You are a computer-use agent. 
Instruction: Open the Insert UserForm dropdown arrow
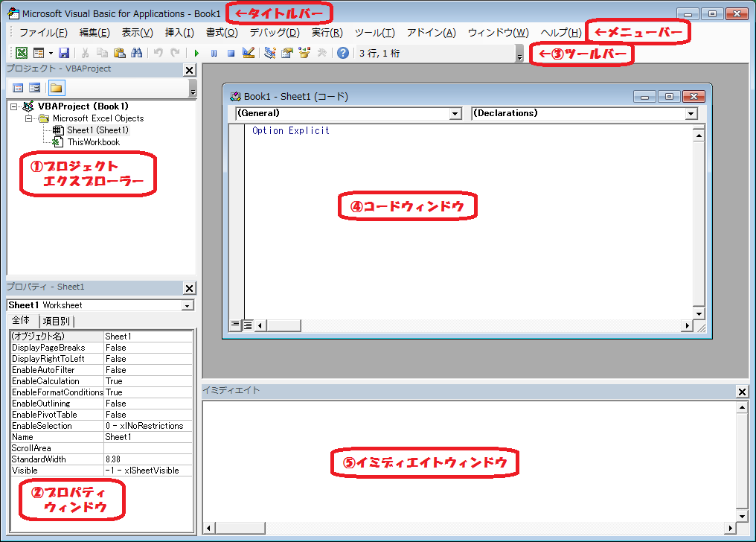point(51,53)
